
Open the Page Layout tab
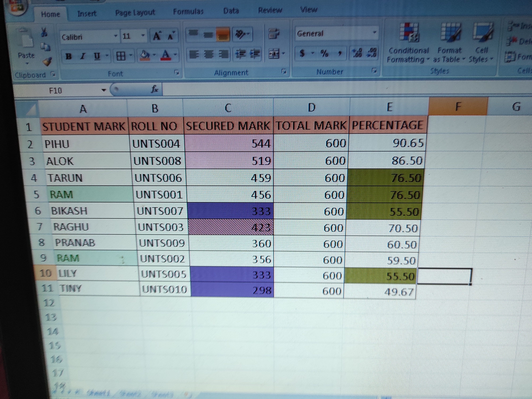(135, 13)
